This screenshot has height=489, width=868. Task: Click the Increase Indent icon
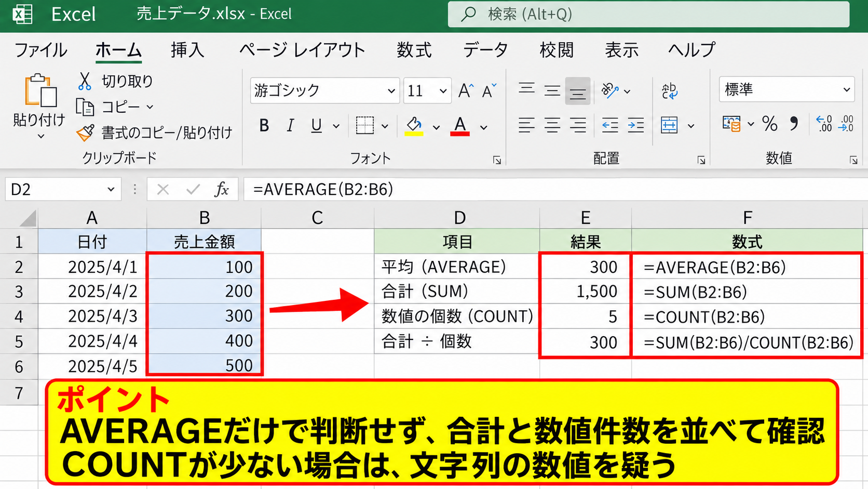636,125
